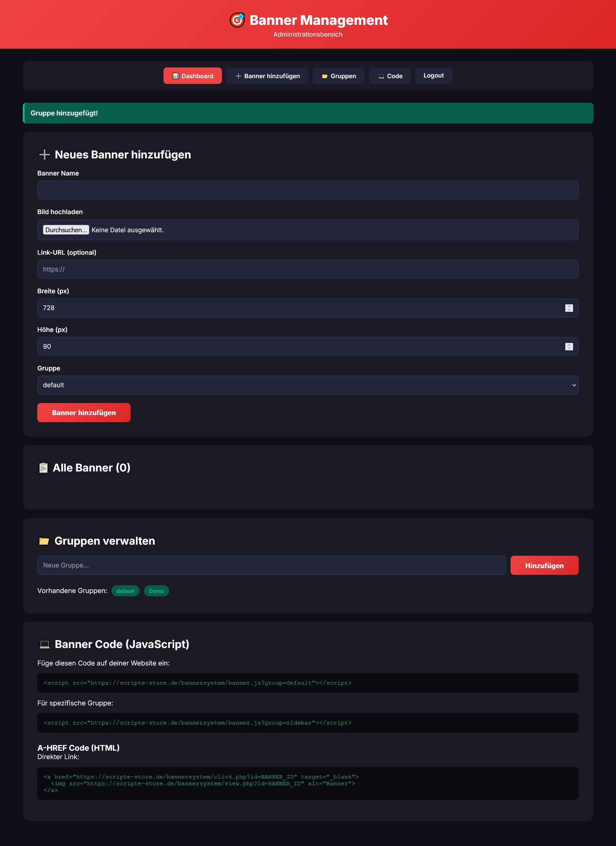Click the Höhe (px) stepper arrows
This screenshot has width=616, height=846.
(569, 347)
